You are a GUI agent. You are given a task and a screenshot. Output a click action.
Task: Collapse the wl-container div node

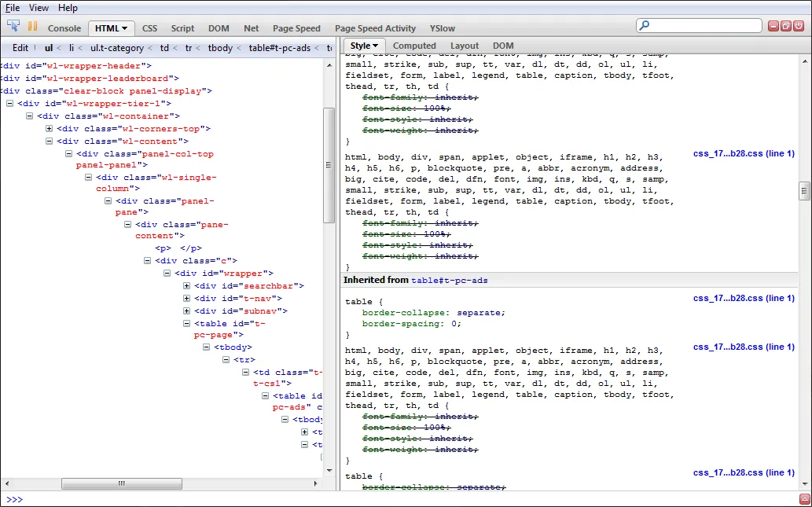tap(30, 116)
